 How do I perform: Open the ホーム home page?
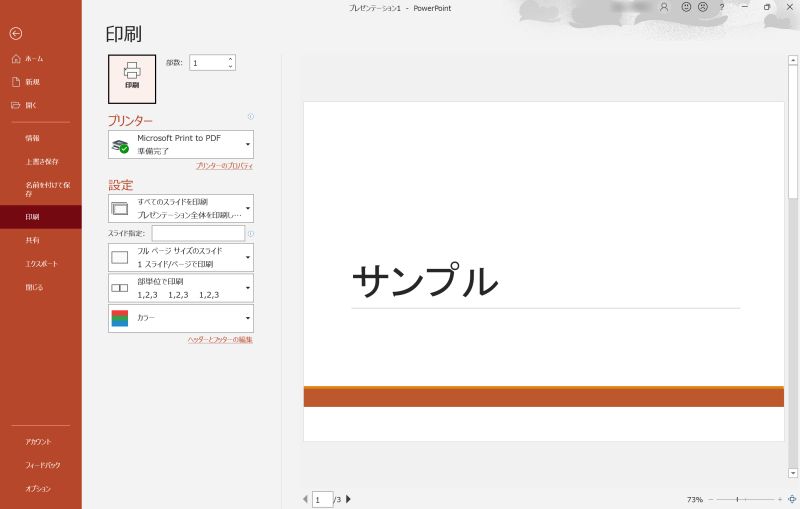(x=41, y=59)
